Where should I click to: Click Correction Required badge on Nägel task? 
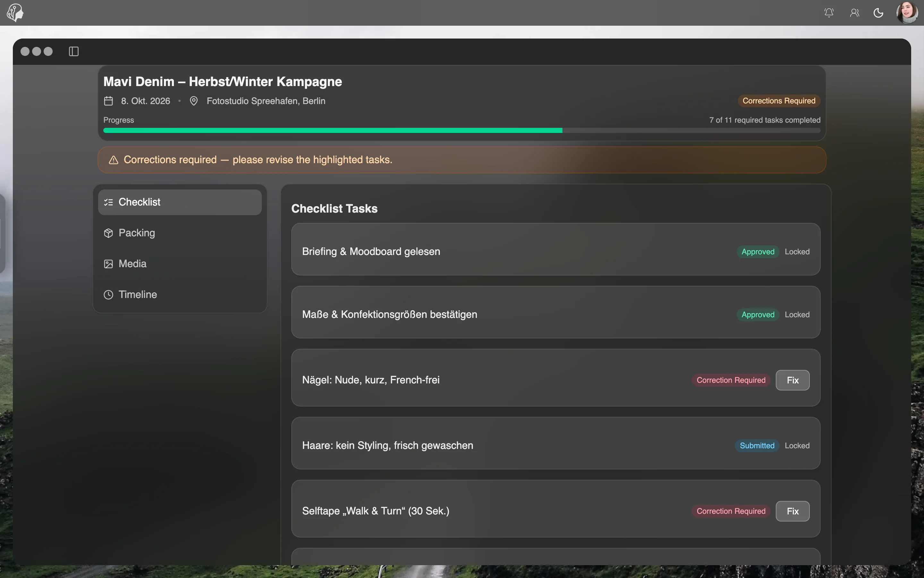tap(731, 380)
